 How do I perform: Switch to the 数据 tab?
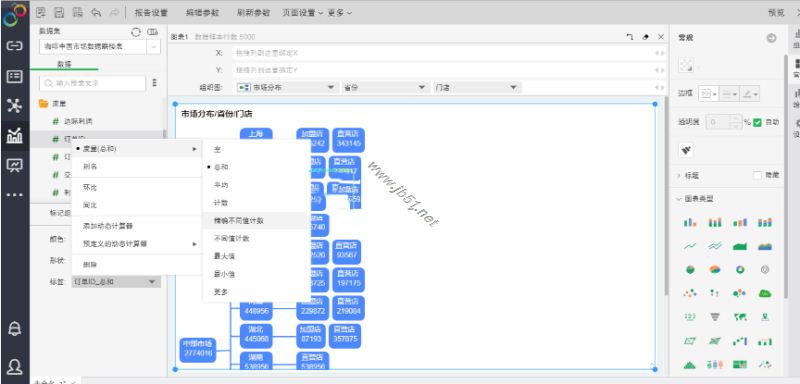(64, 64)
